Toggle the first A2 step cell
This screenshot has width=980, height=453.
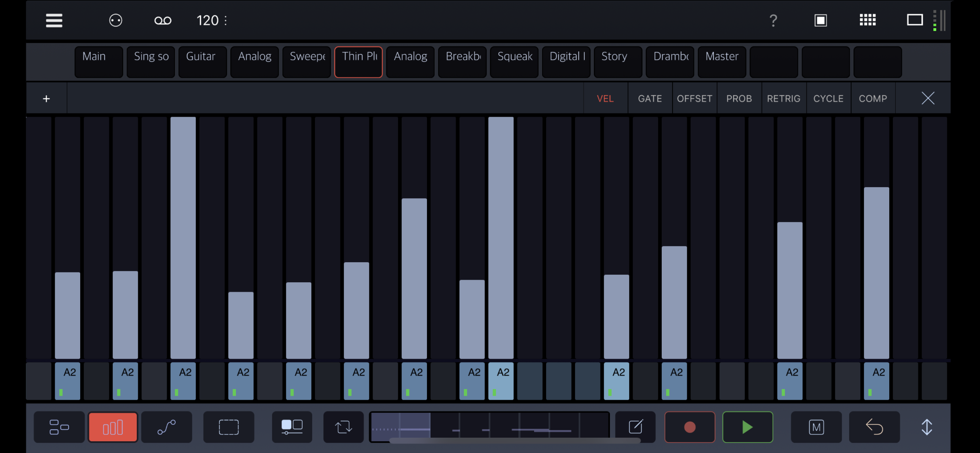(67, 381)
